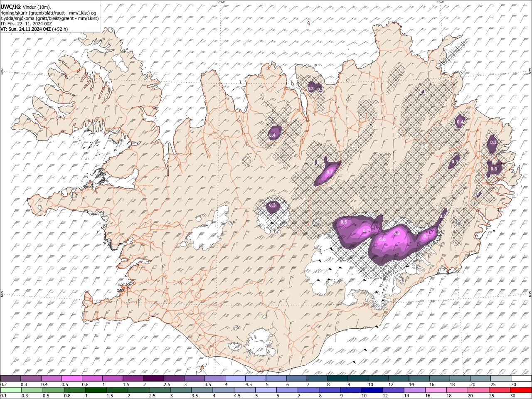The width and height of the screenshot is (532, 399).
Task: Select the darkest purple 2 swatch in upper legend
Action: click(x=153, y=379)
